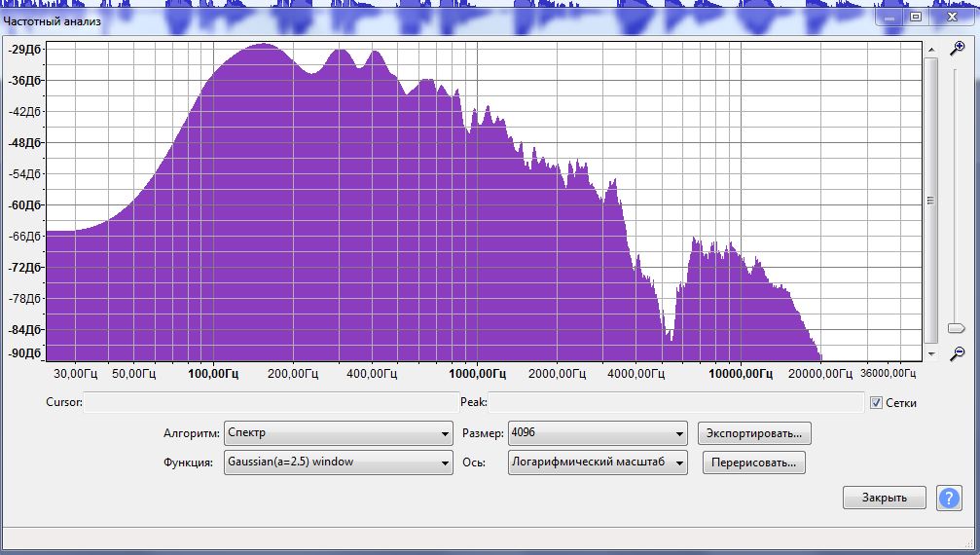Click the -78Дб level label
This screenshot has width=980, height=555.
tap(25, 298)
